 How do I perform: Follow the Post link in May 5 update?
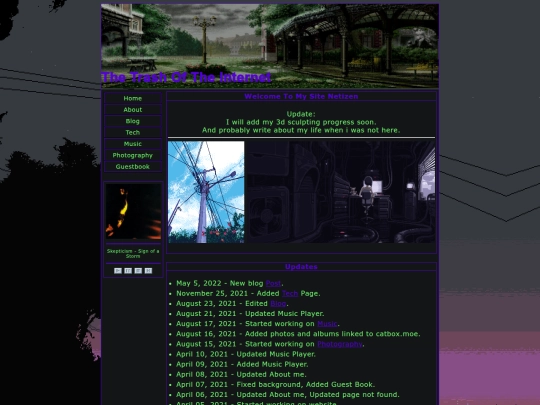(x=273, y=283)
